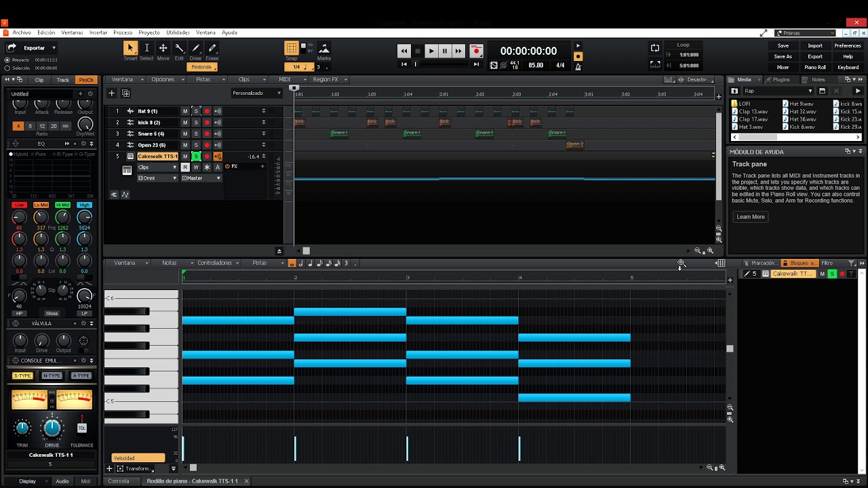Click the Preferences button

pyautogui.click(x=848, y=46)
